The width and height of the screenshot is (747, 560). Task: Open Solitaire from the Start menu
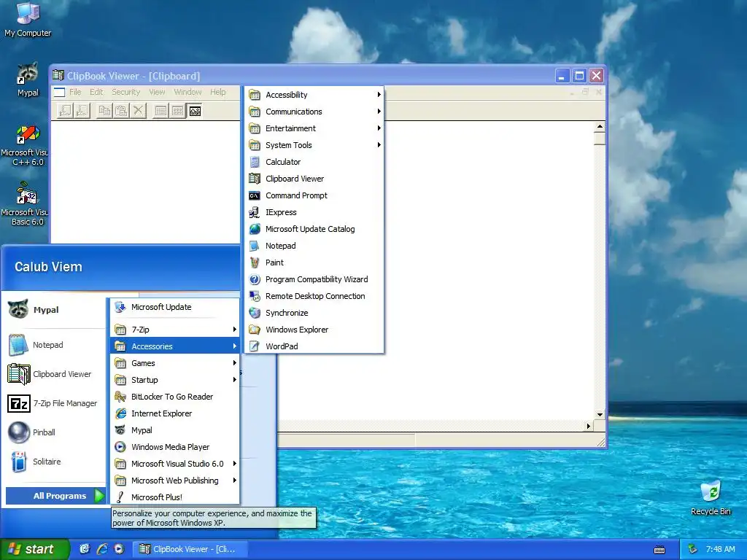point(54,462)
